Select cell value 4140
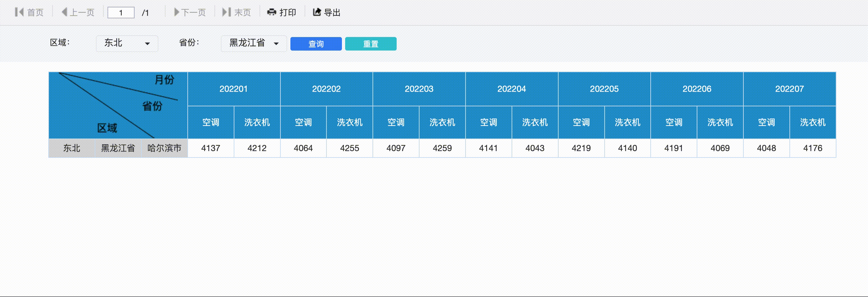 [627, 148]
